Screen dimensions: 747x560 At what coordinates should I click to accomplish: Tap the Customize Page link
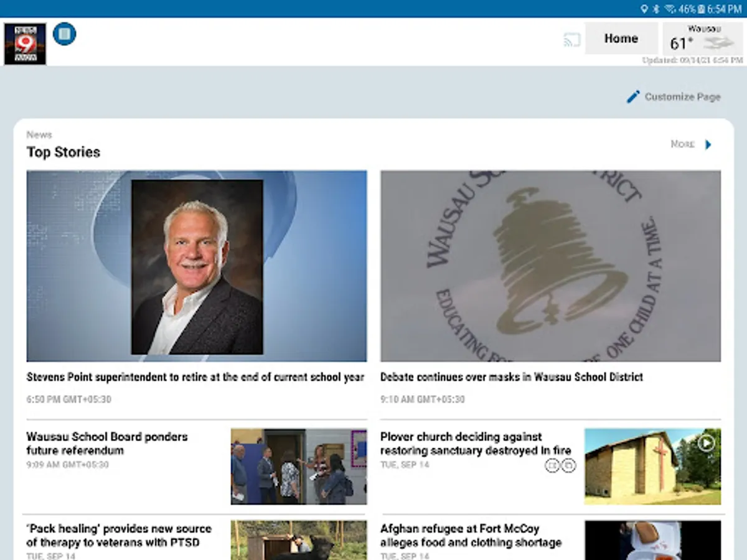click(682, 97)
